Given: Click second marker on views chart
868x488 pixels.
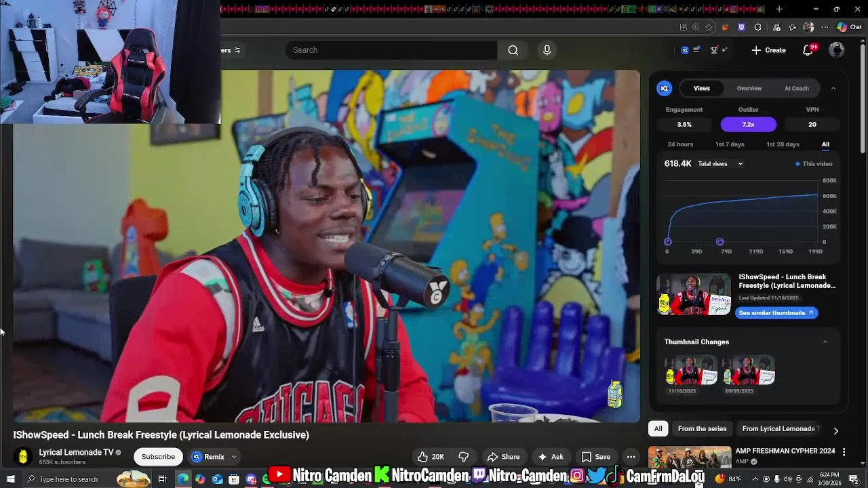Looking at the screenshot, I should coord(719,241).
